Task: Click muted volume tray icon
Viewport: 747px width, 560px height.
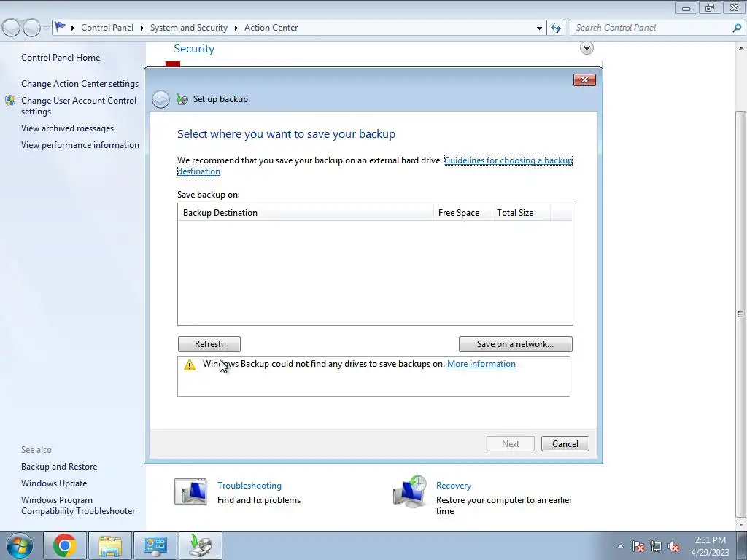Action: [x=673, y=546]
